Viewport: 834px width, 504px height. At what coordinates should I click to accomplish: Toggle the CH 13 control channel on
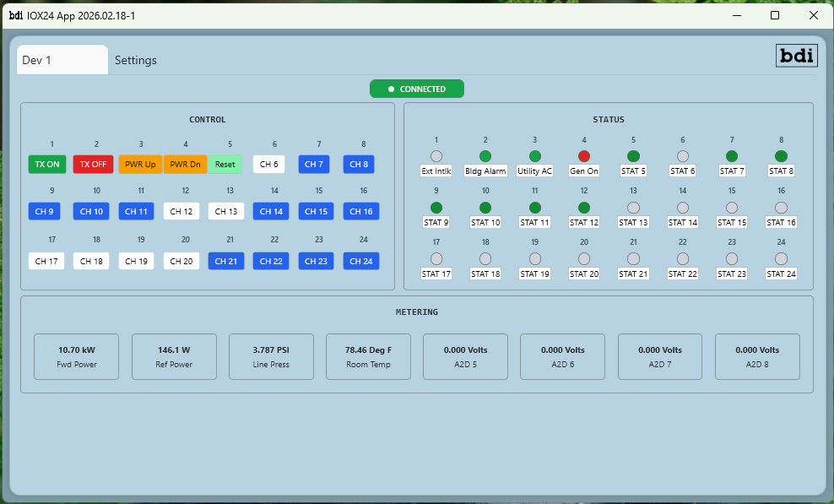226,211
